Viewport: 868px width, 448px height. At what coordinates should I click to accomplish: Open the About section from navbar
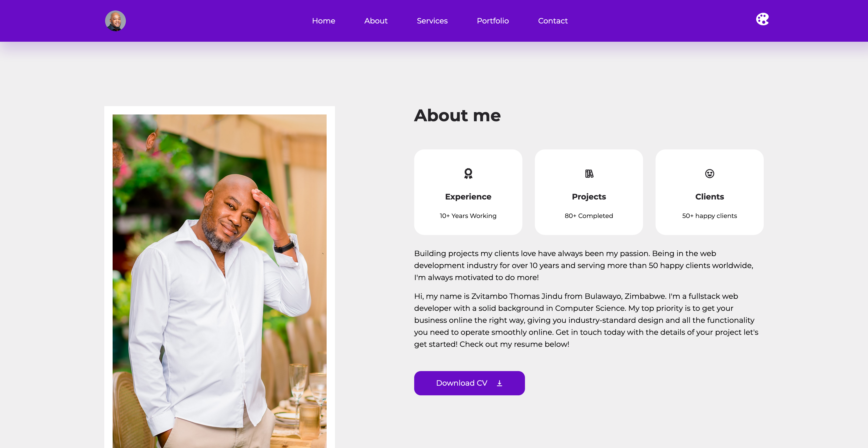tap(376, 21)
